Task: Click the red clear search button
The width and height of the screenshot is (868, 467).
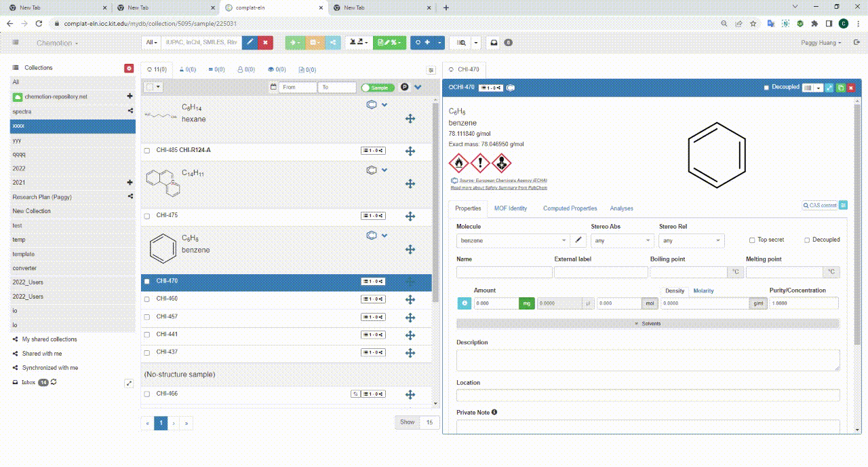Action: [265, 42]
